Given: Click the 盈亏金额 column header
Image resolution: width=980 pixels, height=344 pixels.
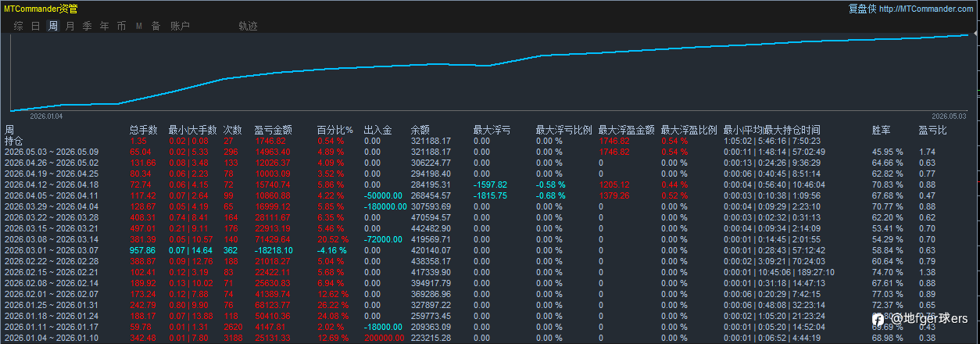Looking at the screenshot, I should tap(274, 131).
